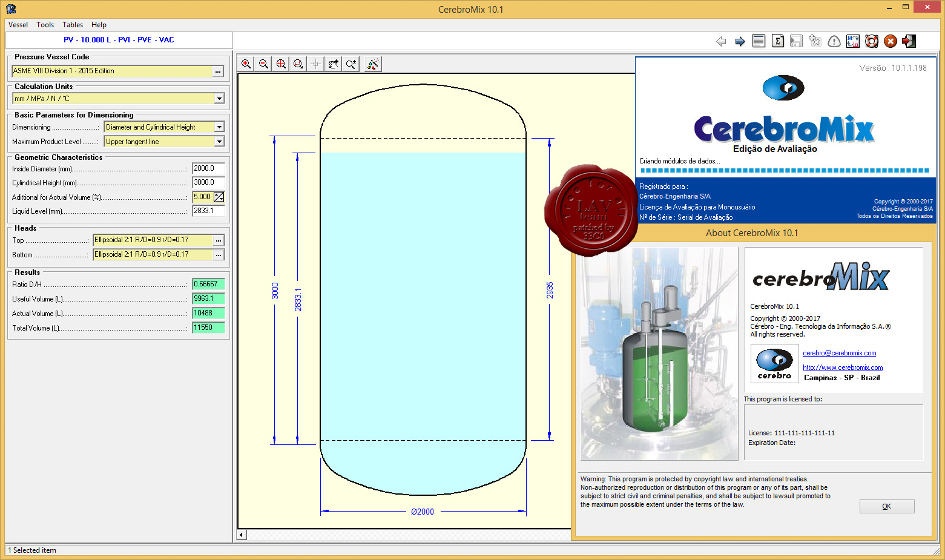945x560 pixels.
Task: Click the Liquid Level value field
Action: point(208,211)
